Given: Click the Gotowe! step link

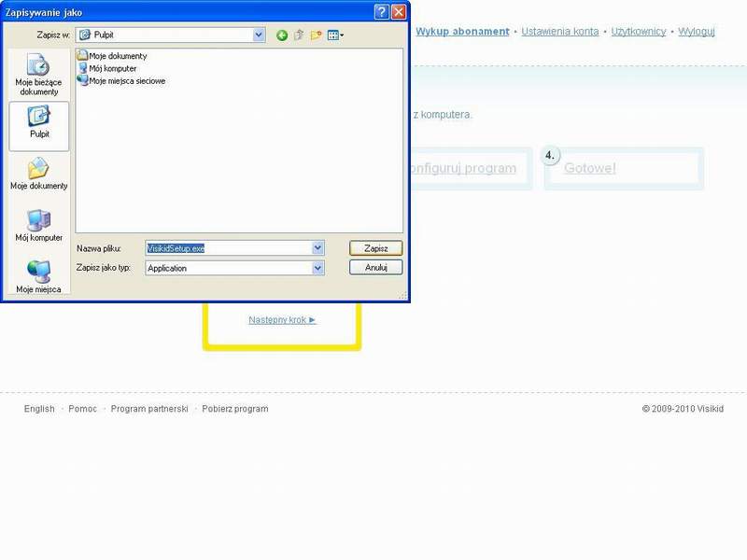Looking at the screenshot, I should 590,168.
